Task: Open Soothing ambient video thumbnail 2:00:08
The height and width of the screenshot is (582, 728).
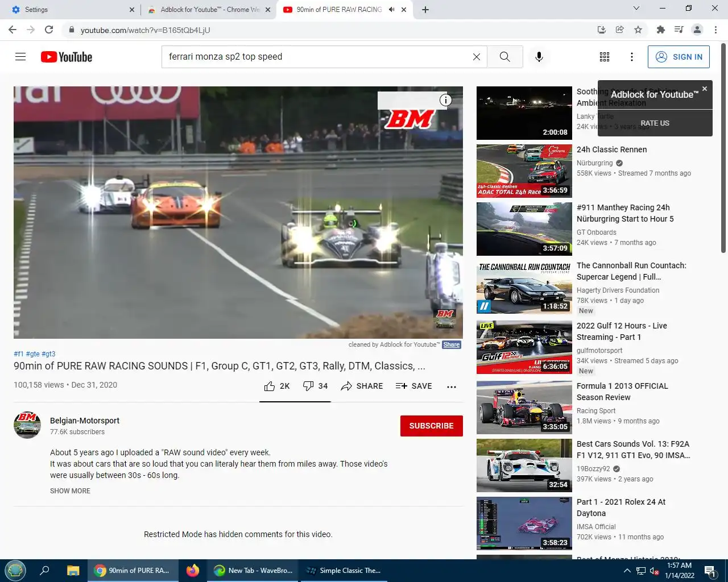Action: coord(524,113)
